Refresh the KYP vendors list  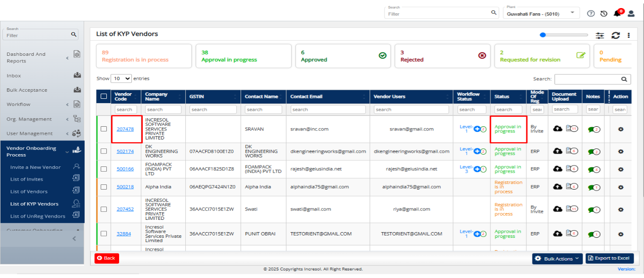(616, 35)
